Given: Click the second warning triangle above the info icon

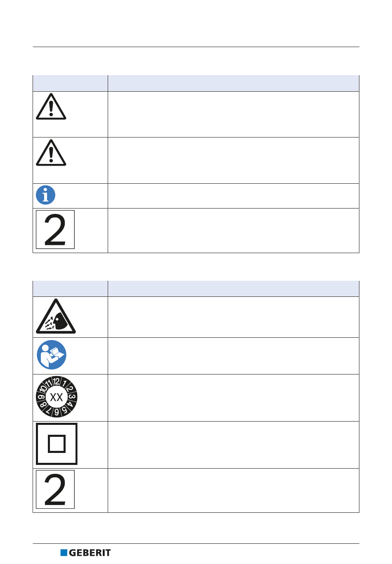Looking at the screenshot, I should click(x=51, y=153).
